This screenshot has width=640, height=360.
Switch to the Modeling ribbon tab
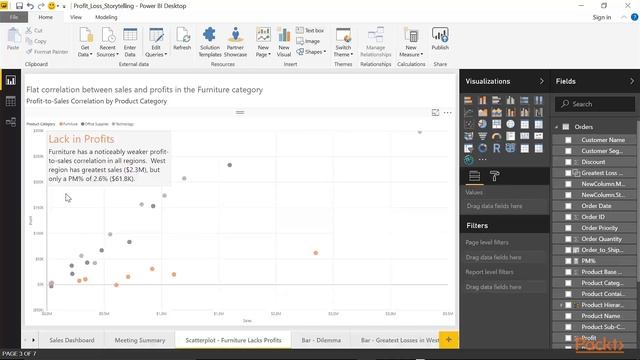[x=106, y=17]
